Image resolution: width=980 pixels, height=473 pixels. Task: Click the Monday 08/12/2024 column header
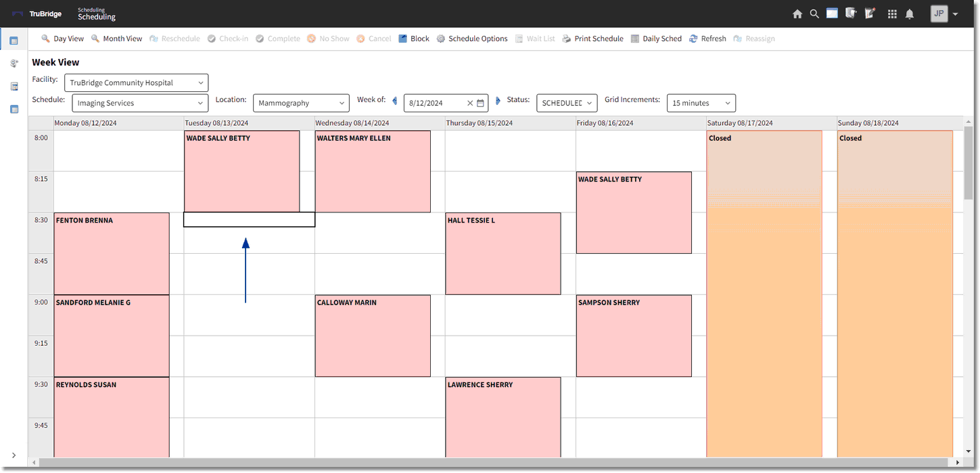[x=118, y=123]
